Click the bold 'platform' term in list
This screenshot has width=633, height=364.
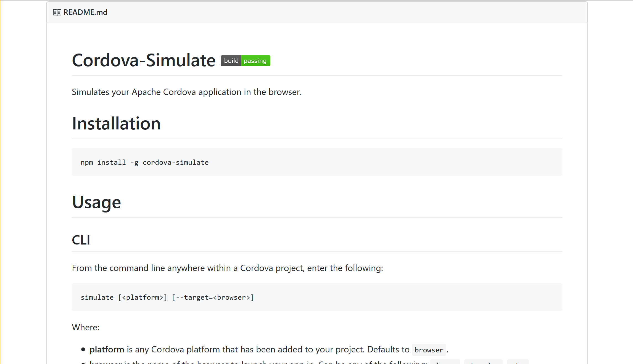pos(107,349)
